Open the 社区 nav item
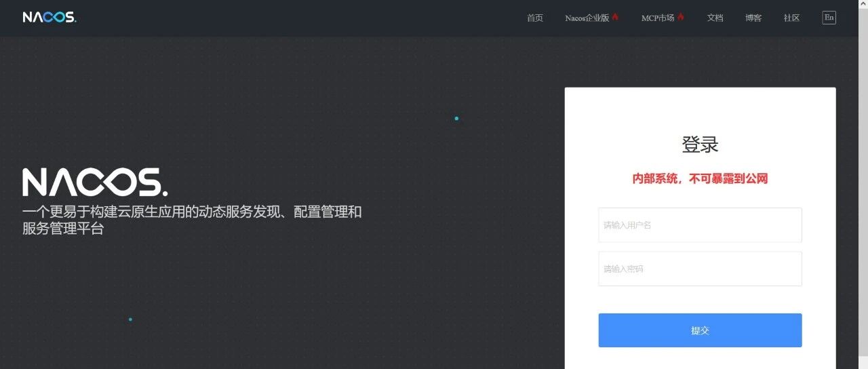Viewport: 868px width, 369px height. (x=792, y=18)
